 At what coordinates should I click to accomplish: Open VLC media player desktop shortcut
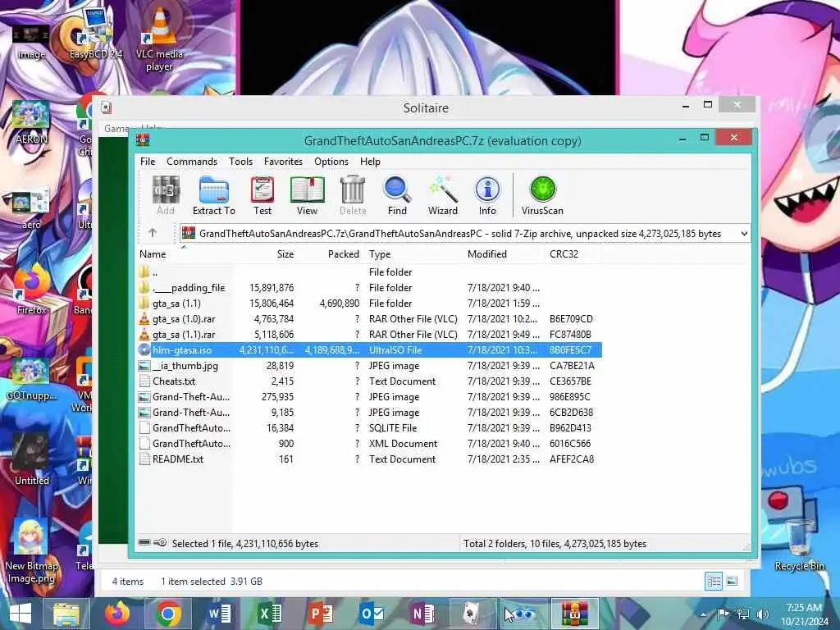click(159, 38)
